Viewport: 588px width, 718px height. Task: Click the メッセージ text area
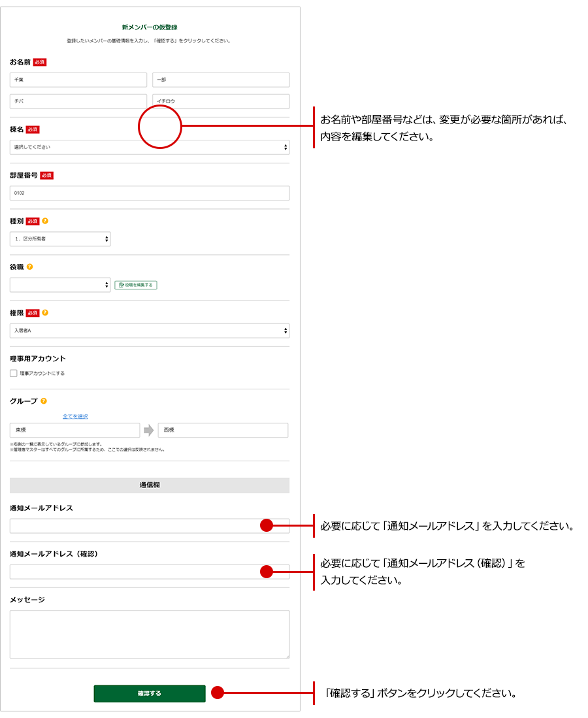[150, 634]
